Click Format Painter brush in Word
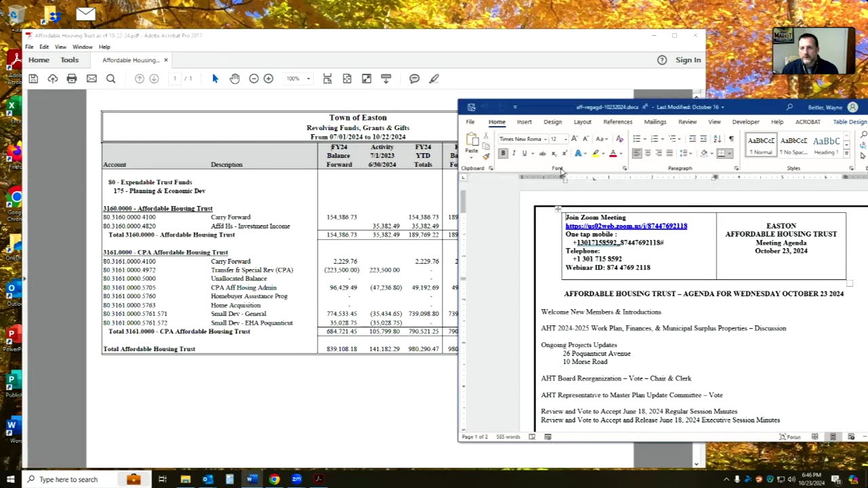The width and height of the screenshot is (868, 488). [x=486, y=156]
